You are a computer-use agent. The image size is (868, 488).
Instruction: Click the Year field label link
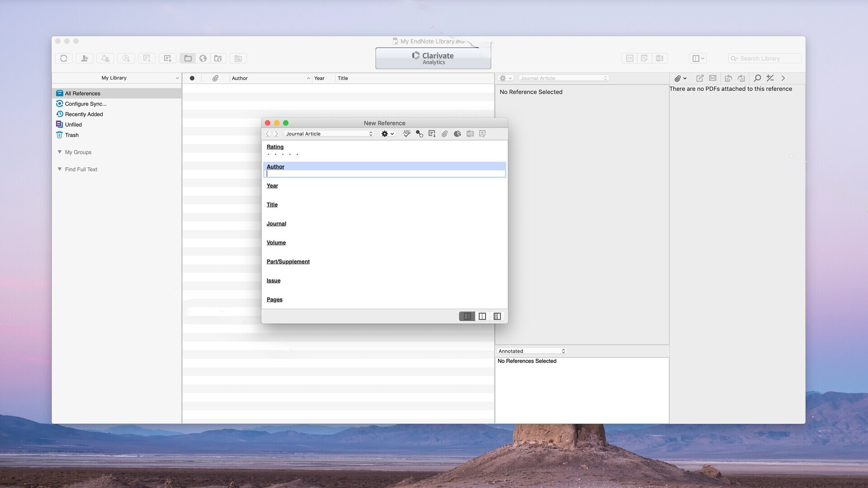(272, 186)
